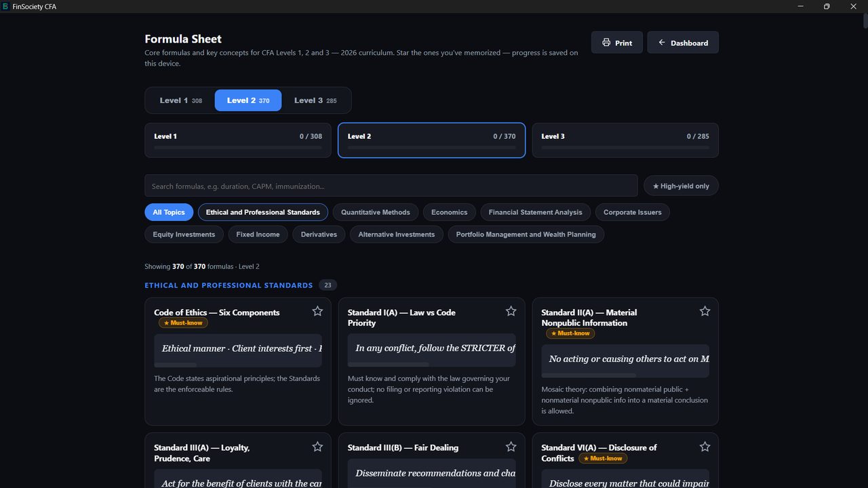868x488 pixels.
Task: Filter by Ethical and Professional Standards
Action: pyautogui.click(x=263, y=212)
